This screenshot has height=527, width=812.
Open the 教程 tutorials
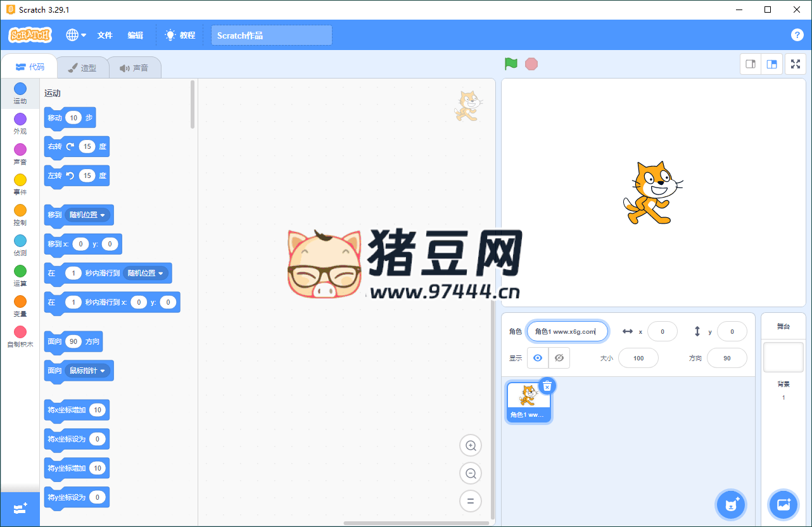tap(180, 35)
